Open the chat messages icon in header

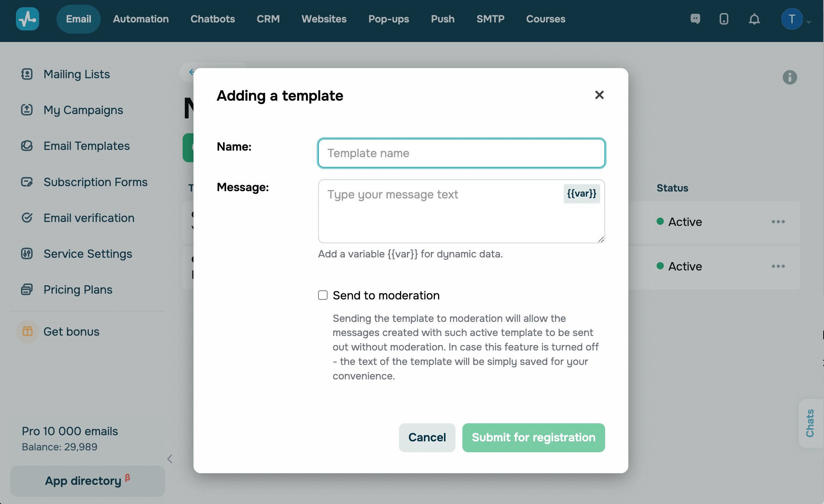point(695,19)
